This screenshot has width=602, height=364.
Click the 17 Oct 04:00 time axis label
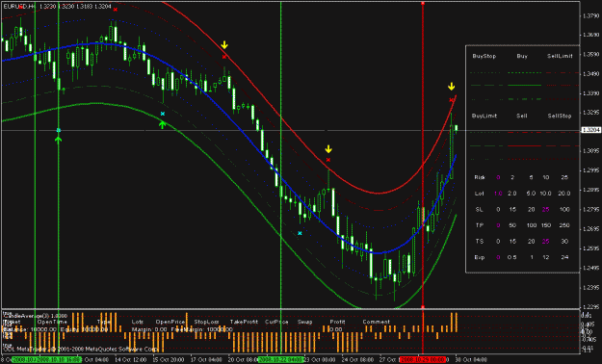[206, 360]
